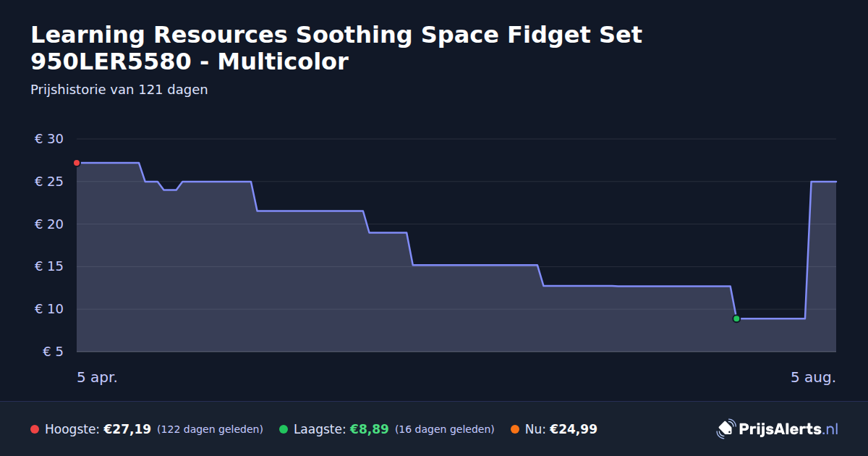Click the '16 dagen geleden' note
868x456 pixels.
pyautogui.click(x=445, y=429)
